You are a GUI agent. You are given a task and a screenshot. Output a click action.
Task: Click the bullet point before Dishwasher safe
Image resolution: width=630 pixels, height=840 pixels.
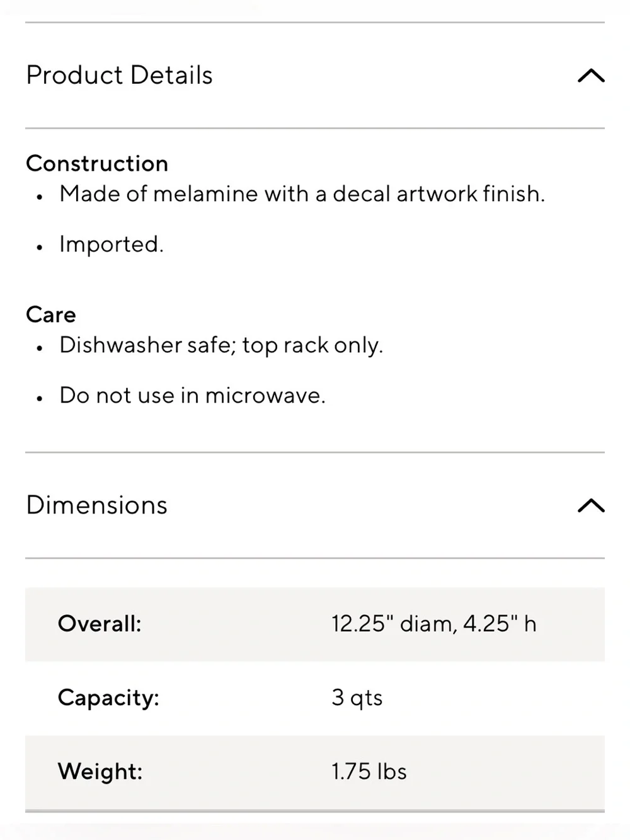pos(40,348)
